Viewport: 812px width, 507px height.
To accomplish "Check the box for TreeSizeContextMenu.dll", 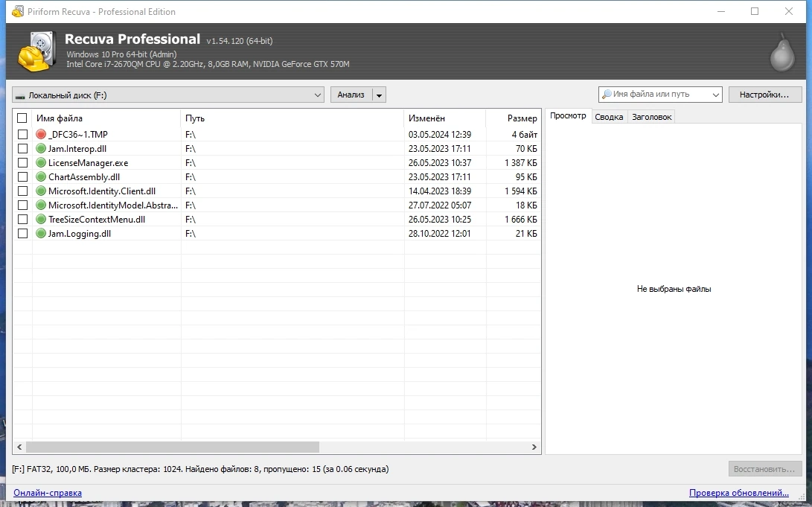I will [x=22, y=219].
